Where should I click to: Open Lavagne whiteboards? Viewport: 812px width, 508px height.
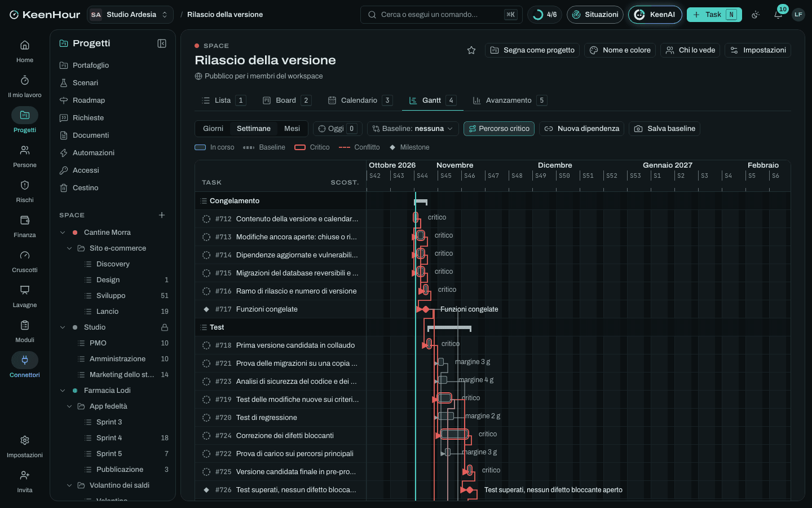pos(25,296)
